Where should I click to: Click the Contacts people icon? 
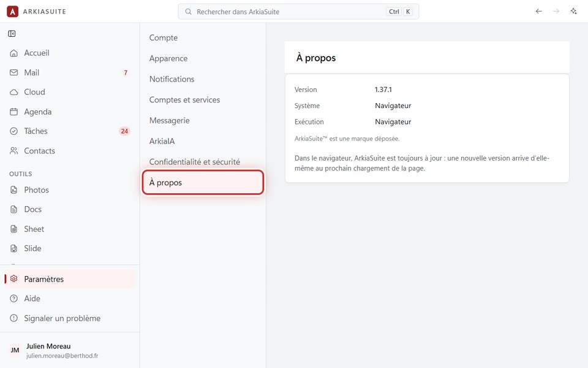coord(14,151)
